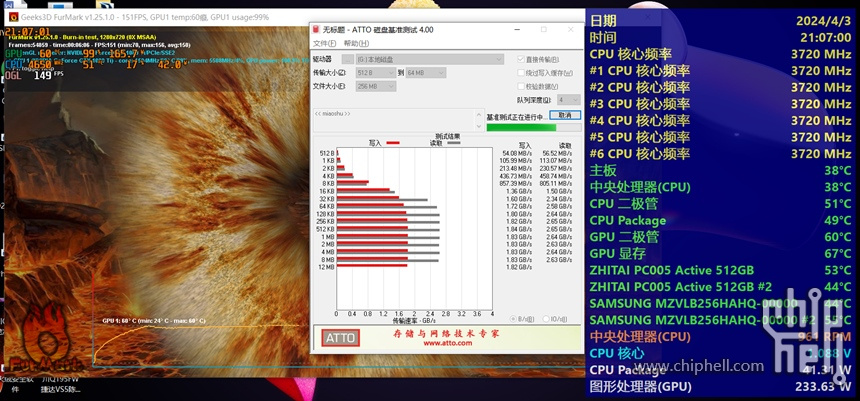The width and height of the screenshot is (860, 401).
Task: Click the FurMark title bar icon
Action: coord(14,18)
